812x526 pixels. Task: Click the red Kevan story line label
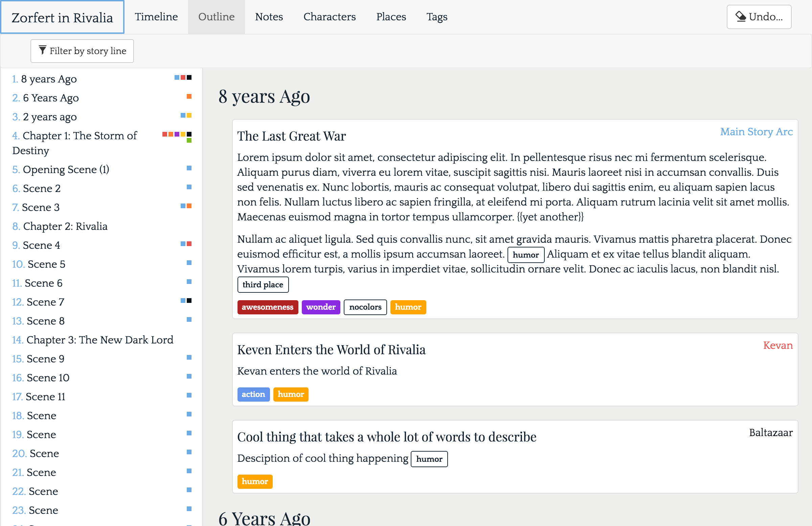click(777, 345)
